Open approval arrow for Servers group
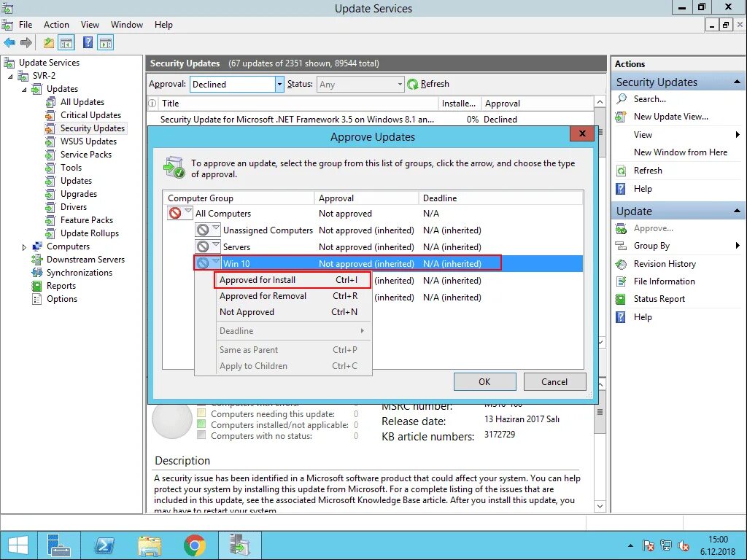The height and width of the screenshot is (560, 747). tap(216, 246)
